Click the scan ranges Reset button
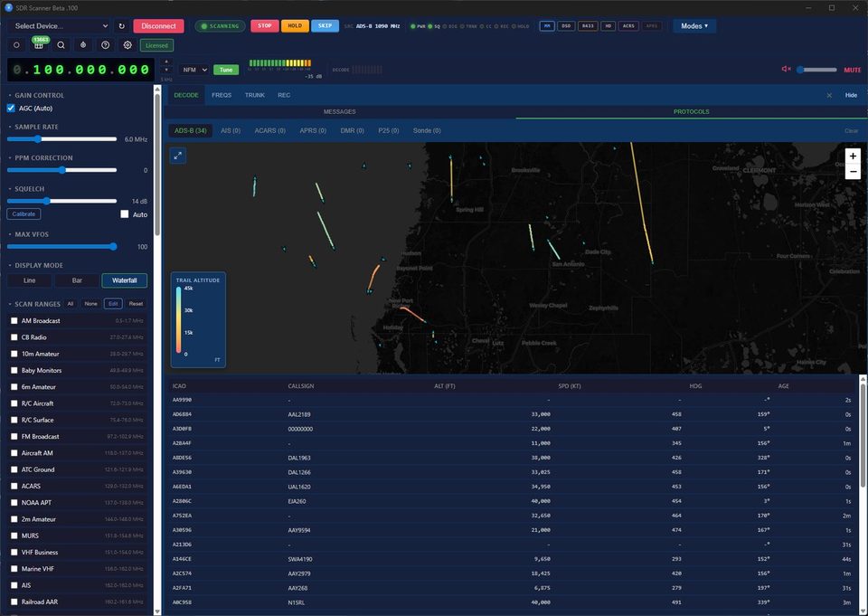The height and width of the screenshot is (616, 868). coord(136,304)
